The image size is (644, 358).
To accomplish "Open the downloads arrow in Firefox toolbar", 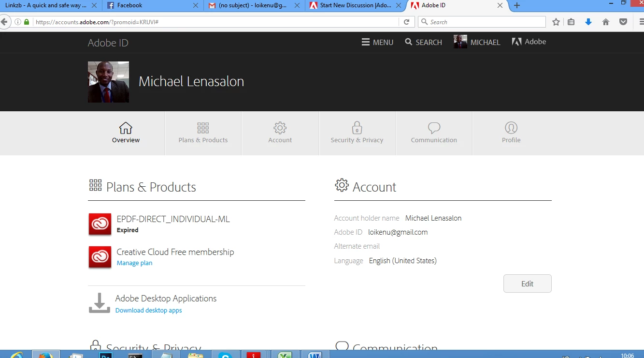I will point(588,22).
